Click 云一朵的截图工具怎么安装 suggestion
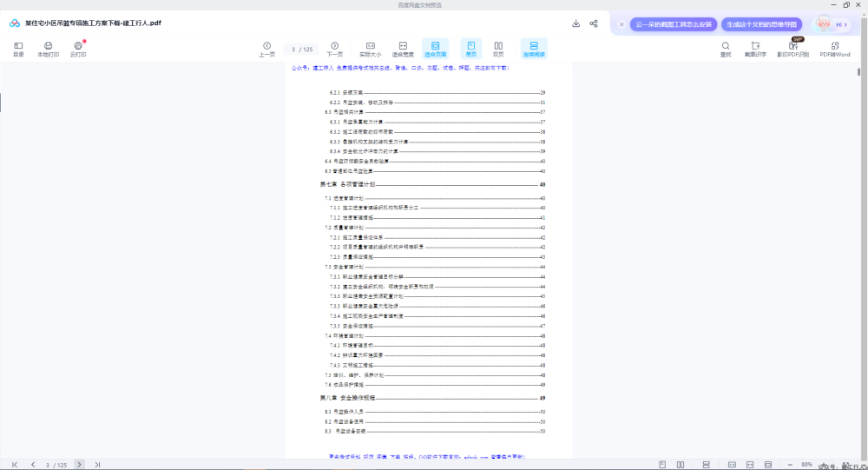The image size is (868, 470). pos(674,24)
